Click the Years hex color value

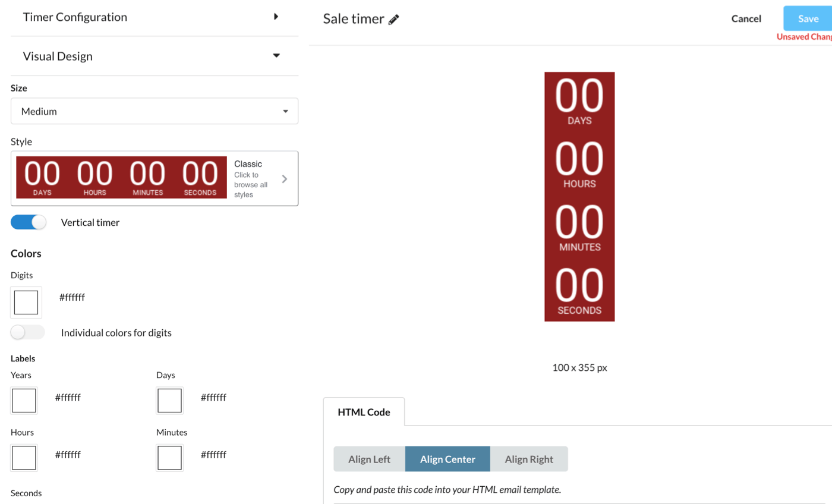pyautogui.click(x=68, y=398)
